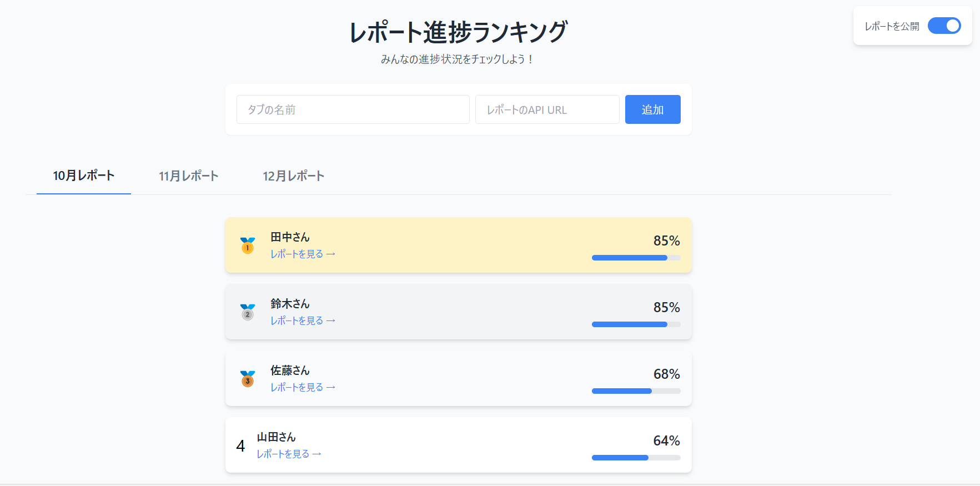Follow 山田さん's レポートを見る link
980x486 pixels.
tap(289, 454)
